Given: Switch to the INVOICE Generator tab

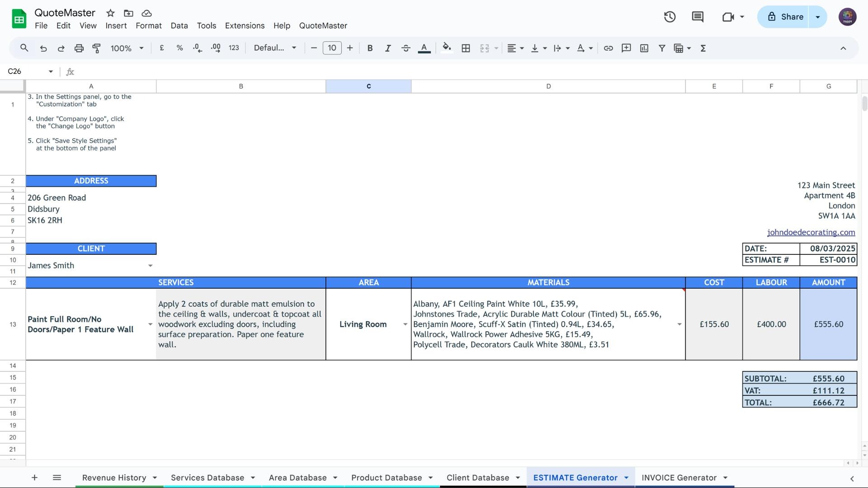Looking at the screenshot, I should tap(679, 478).
